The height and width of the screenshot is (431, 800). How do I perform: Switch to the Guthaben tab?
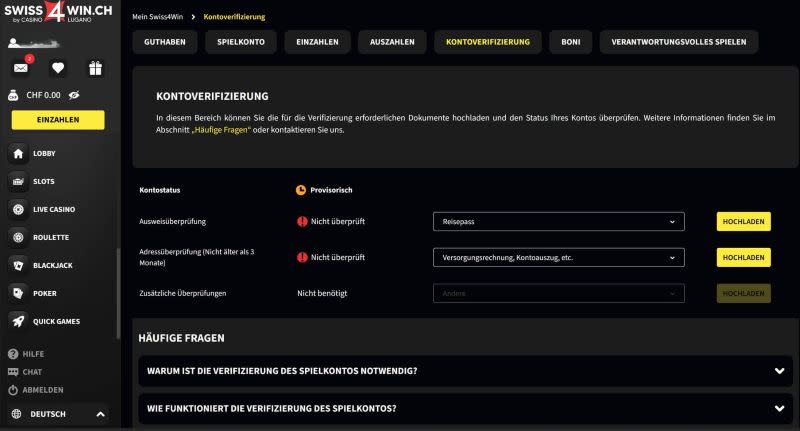click(165, 42)
